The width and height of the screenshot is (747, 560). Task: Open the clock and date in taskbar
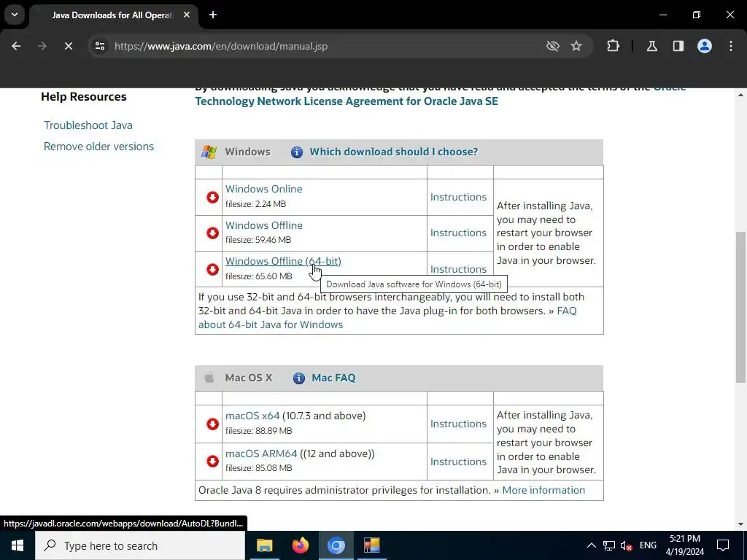tap(684, 545)
